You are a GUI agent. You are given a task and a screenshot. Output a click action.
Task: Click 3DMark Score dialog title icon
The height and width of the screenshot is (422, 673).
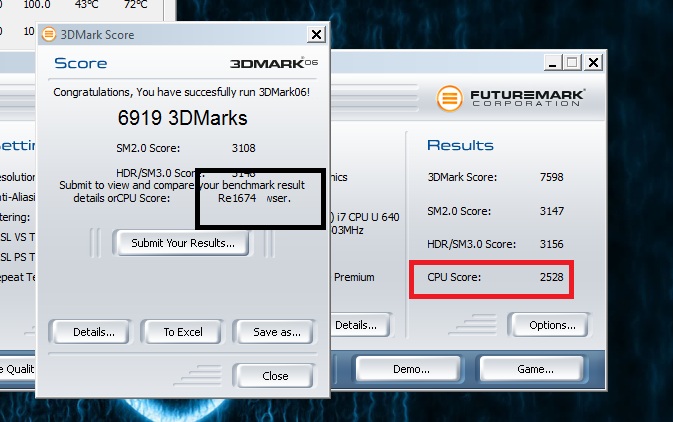click(49, 34)
